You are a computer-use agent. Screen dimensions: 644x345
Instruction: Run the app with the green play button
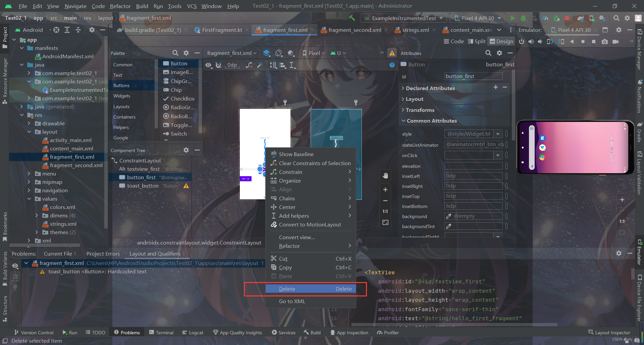pos(513,18)
